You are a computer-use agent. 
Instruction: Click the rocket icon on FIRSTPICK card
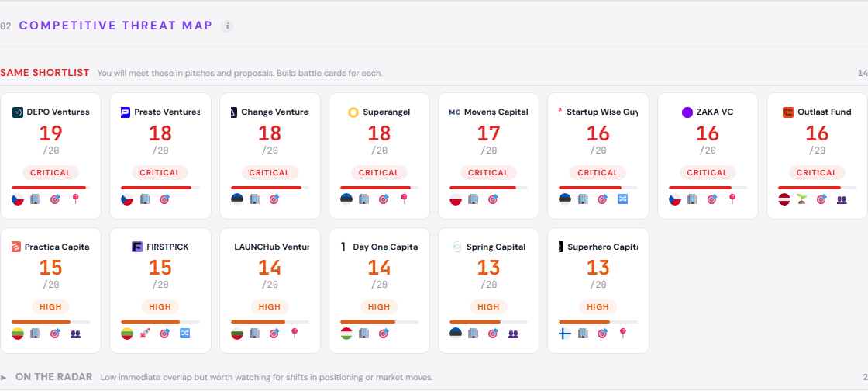[145, 334]
